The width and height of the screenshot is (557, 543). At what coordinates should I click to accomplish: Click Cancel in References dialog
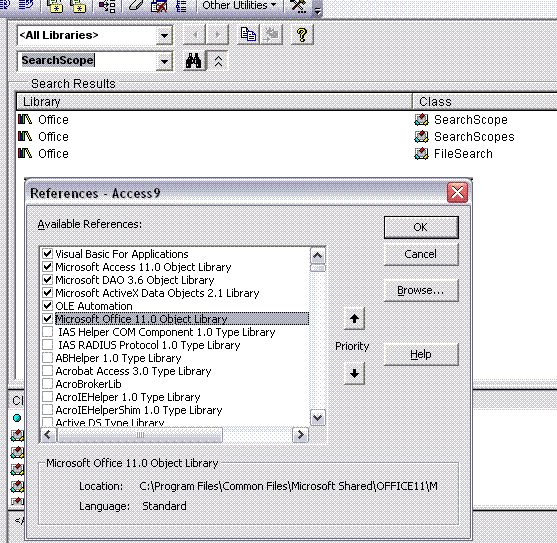[x=421, y=254]
